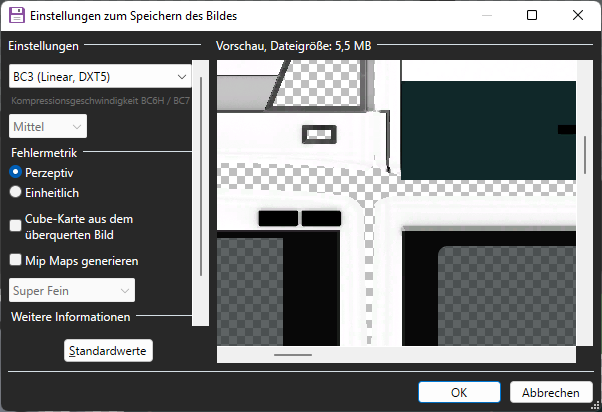Image resolution: width=602 pixels, height=412 pixels.
Task: Click the settings panel vertical scrollbar
Action: tap(202, 180)
